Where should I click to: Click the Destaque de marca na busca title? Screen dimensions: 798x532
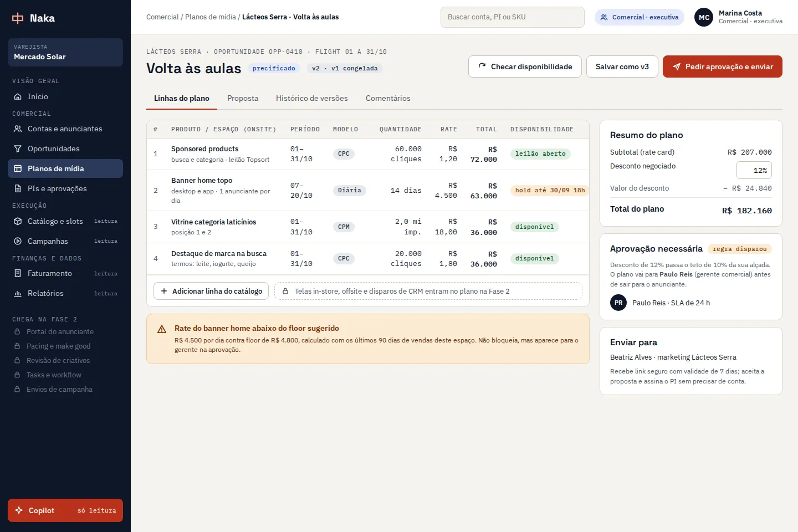coord(219,253)
